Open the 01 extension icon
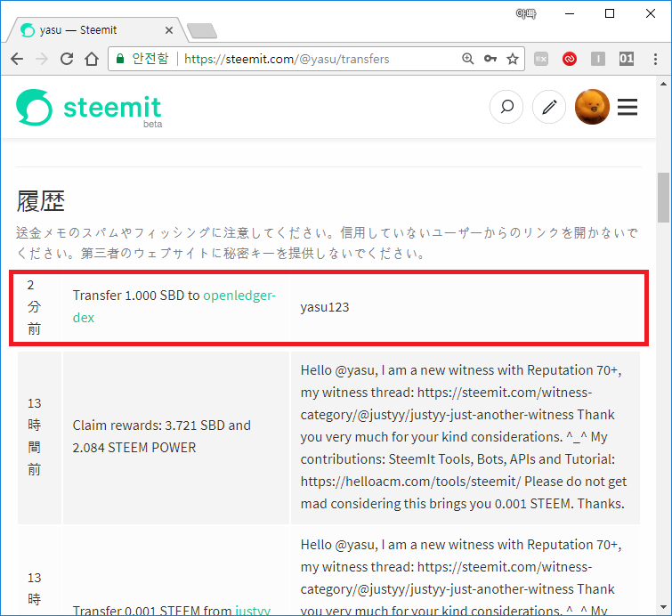 pos(626,59)
